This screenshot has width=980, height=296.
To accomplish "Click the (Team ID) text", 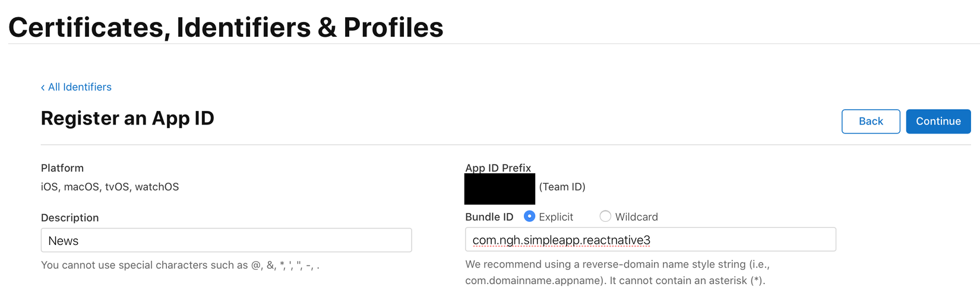I will click(x=562, y=187).
